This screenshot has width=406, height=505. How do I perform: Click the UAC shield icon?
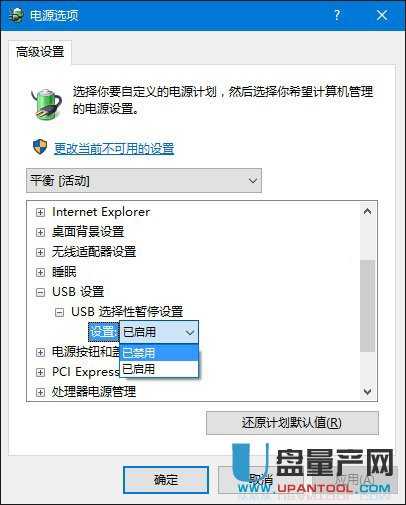(40, 147)
